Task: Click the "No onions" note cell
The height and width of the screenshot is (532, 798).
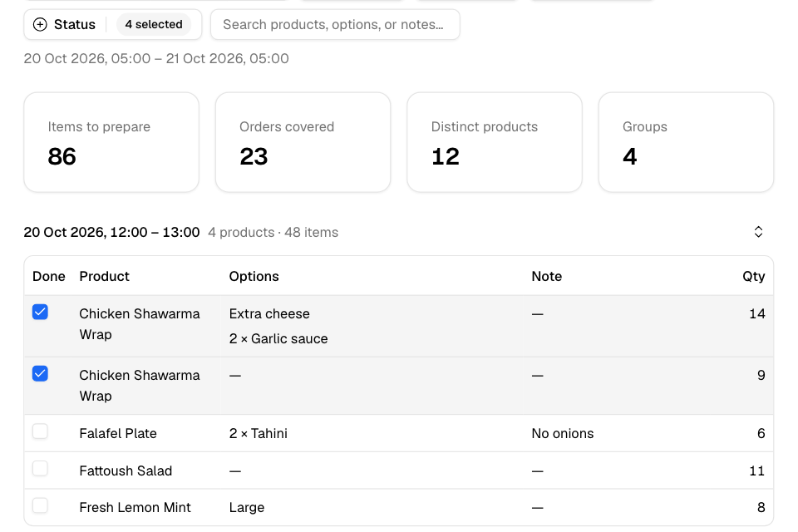Action: [x=563, y=433]
